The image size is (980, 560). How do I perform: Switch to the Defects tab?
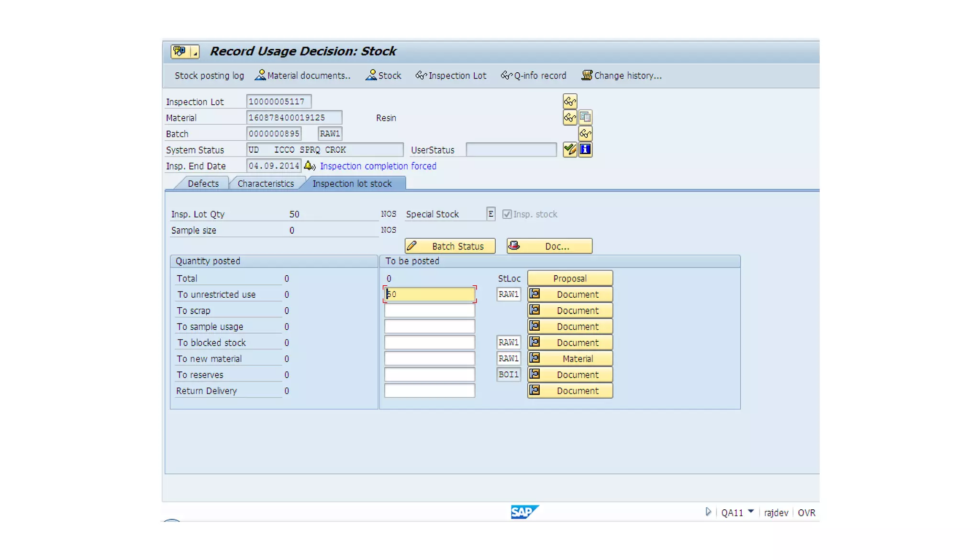pos(203,184)
